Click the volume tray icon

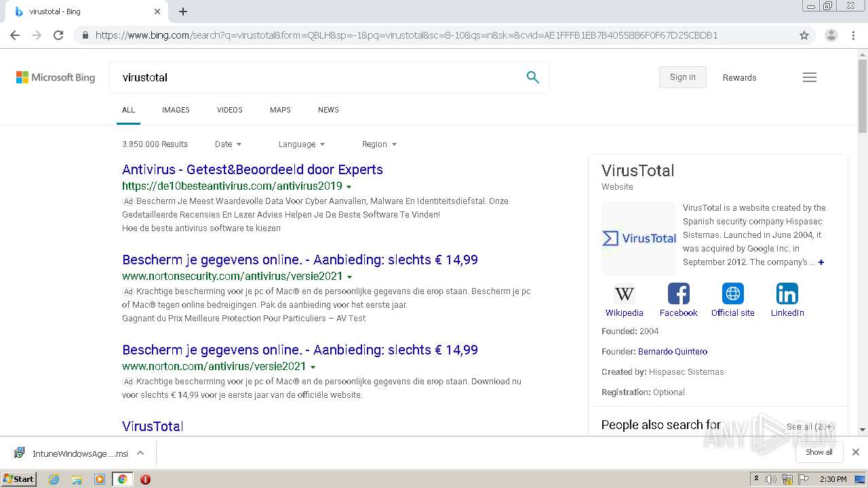771,479
